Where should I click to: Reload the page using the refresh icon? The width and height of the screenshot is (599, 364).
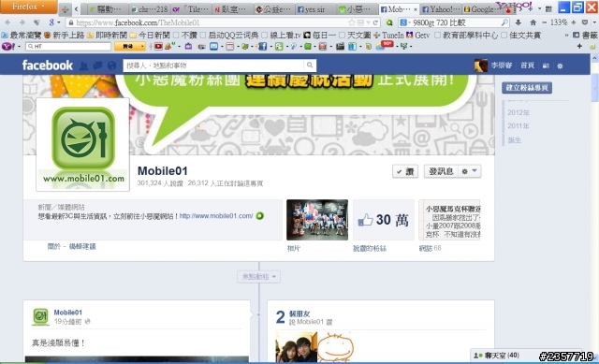375,22
